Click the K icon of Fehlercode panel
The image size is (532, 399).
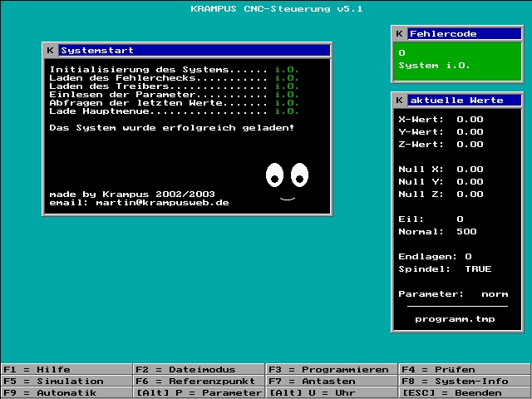click(399, 33)
